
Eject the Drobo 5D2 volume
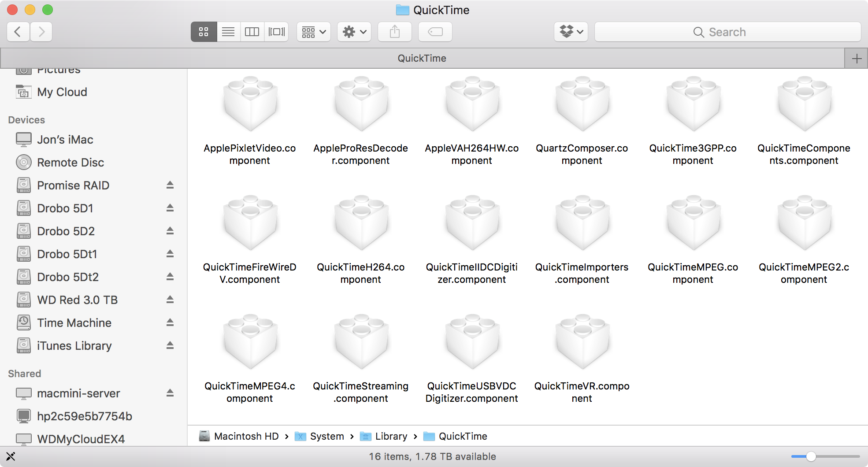[170, 231]
